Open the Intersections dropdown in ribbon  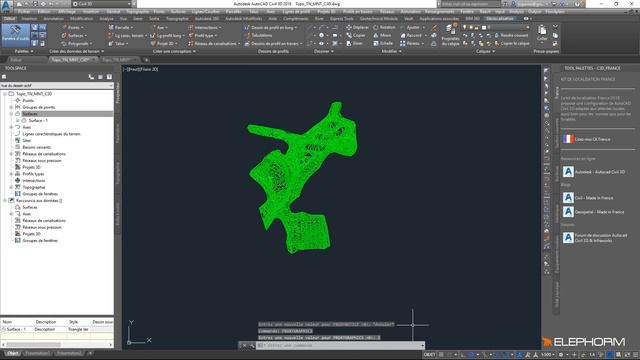point(205,27)
